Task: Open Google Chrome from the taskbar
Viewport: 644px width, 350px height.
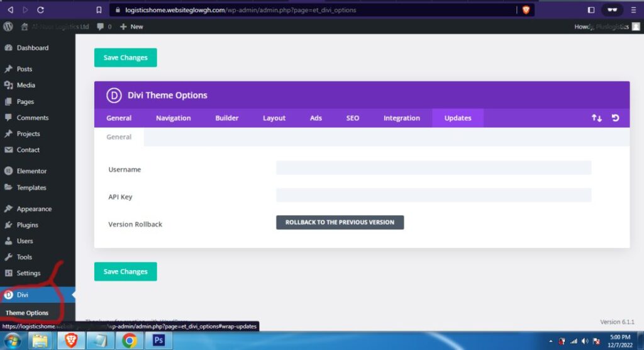Action: [130, 341]
